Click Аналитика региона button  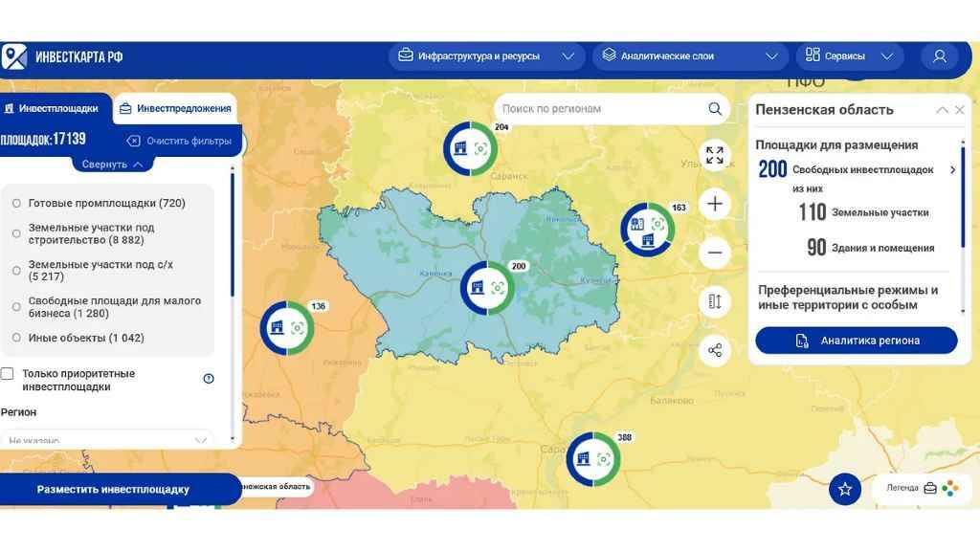857,341
